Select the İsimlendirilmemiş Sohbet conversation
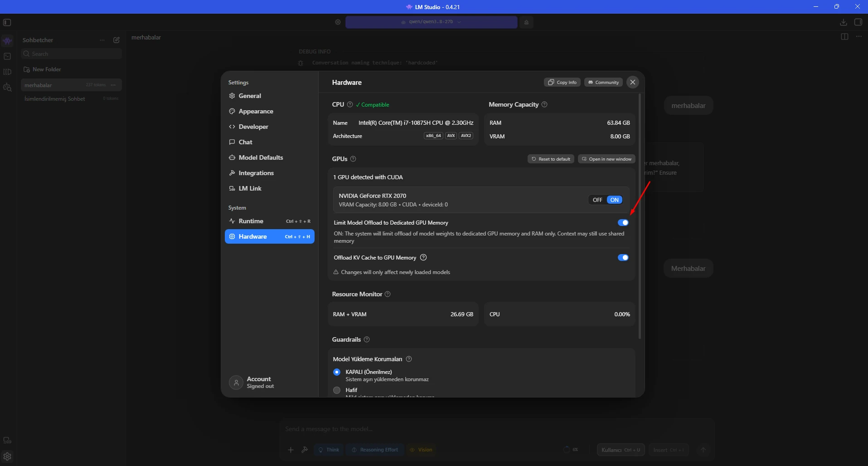This screenshot has height=466, width=868. click(71, 98)
